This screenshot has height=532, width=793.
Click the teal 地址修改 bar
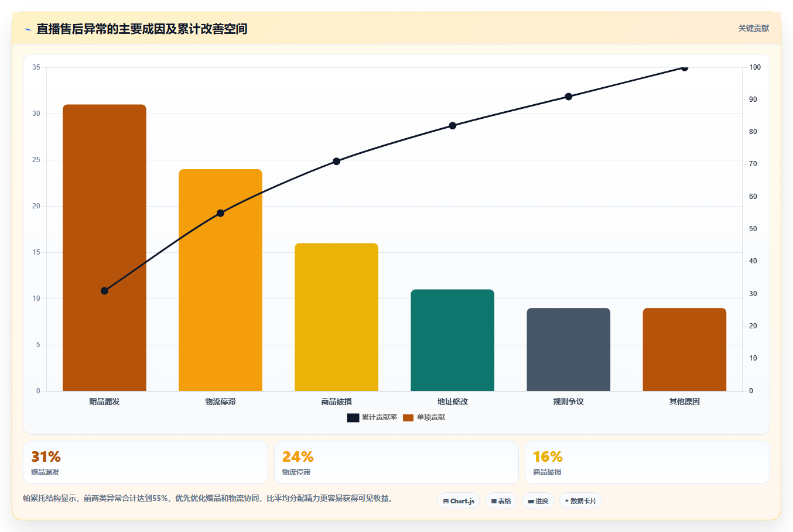point(452,340)
